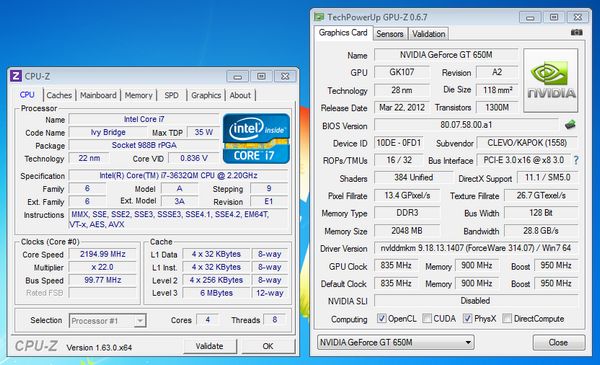Click the Close button in GPU-Z
The height and width of the screenshot is (365, 600).
tap(559, 342)
